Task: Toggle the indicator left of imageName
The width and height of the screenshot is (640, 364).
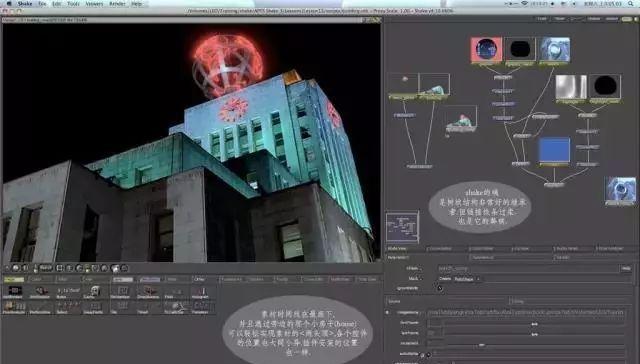Action: 387,313
